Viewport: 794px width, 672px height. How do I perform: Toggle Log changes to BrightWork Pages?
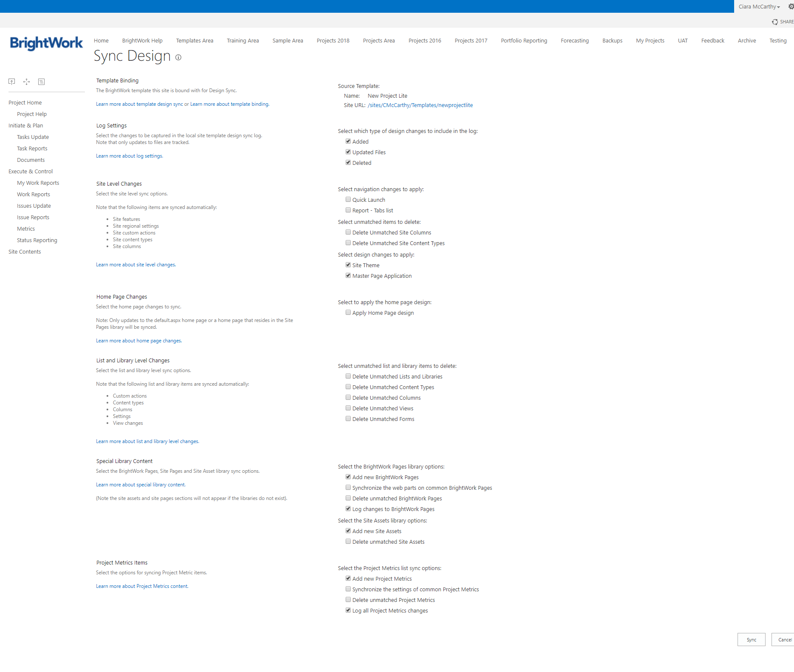tap(348, 508)
